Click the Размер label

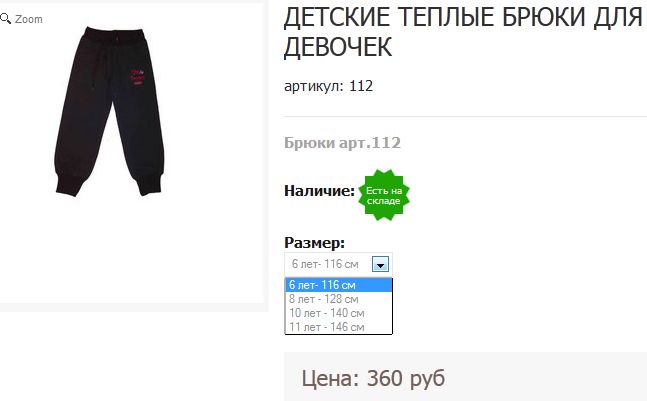pyautogui.click(x=314, y=243)
